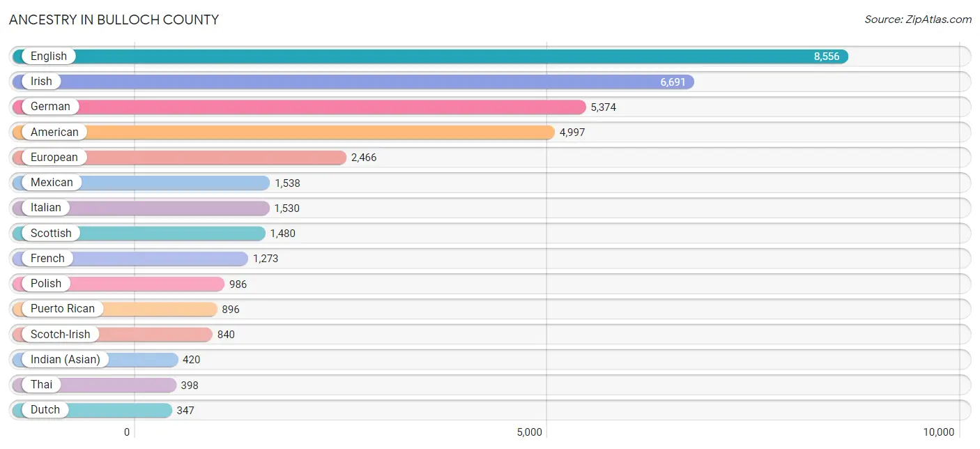Click the Puerto Rican label
This screenshot has height=449, width=980.
(x=63, y=309)
